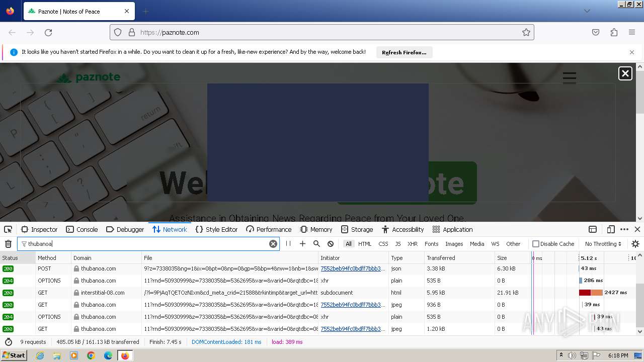Viewport: 644px width, 362px height.
Task: Close the page overlay with the X
Action: (x=625, y=73)
